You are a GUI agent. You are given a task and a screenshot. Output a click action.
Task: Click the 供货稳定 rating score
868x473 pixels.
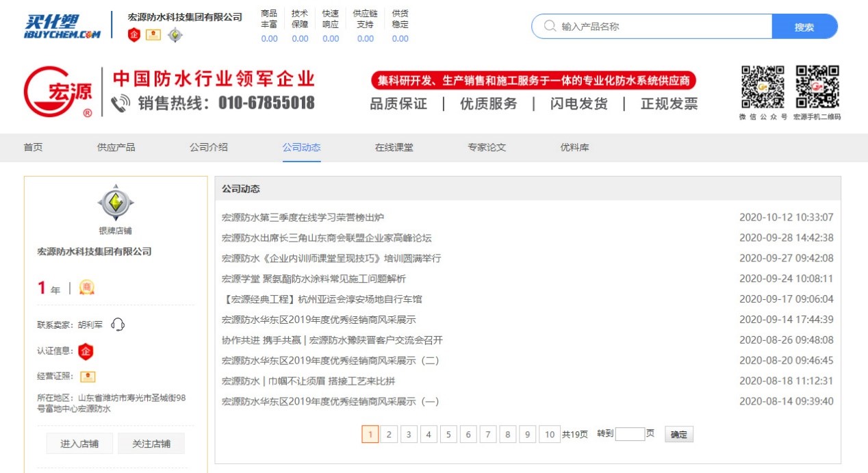tap(400, 39)
